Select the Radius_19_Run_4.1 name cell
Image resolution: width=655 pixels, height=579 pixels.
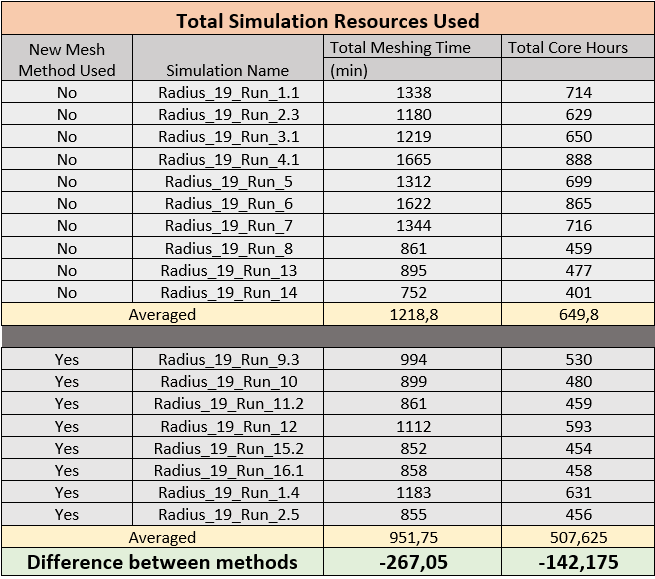click(228, 159)
